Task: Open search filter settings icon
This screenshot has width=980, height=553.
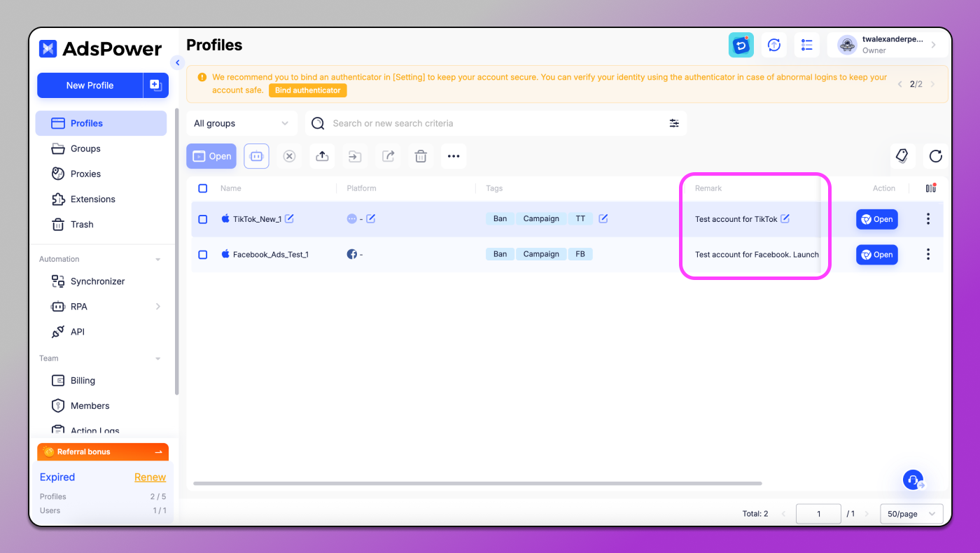Action: (x=674, y=123)
